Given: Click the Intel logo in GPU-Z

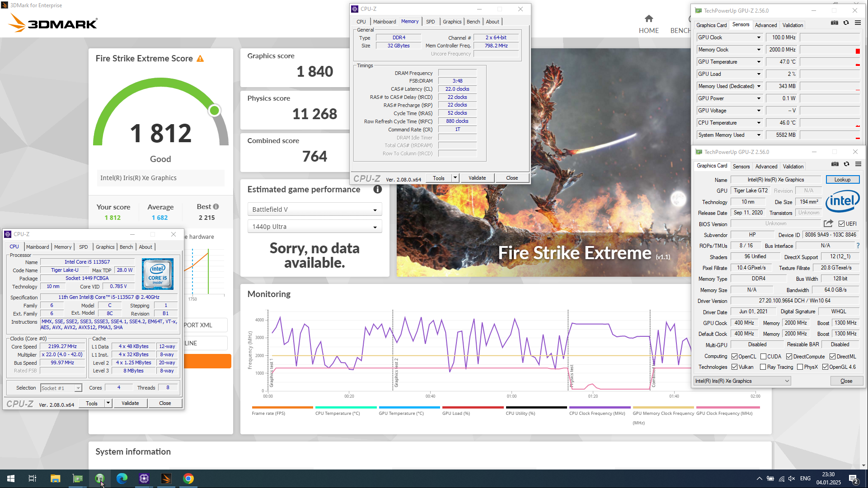Looking at the screenshot, I should (x=842, y=201).
